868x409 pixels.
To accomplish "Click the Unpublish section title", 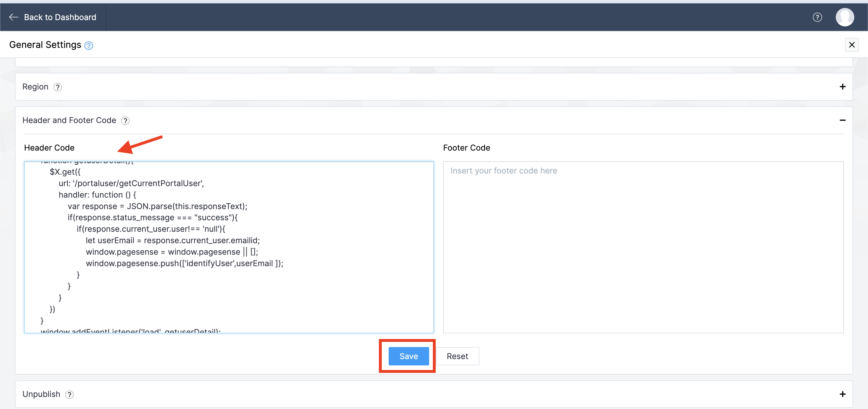I will [41, 394].
